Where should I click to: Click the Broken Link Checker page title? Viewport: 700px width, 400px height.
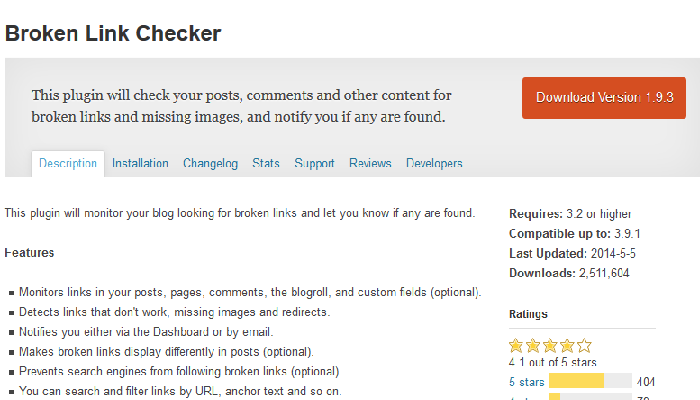pos(113,33)
